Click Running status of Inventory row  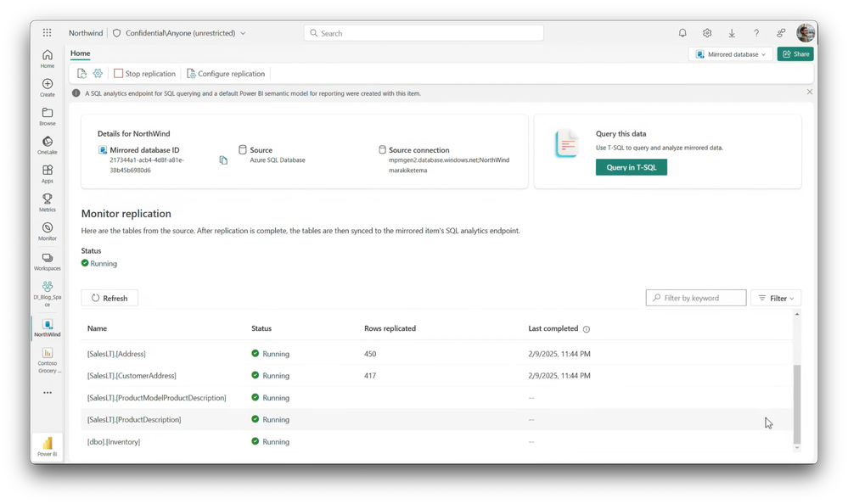coord(271,442)
